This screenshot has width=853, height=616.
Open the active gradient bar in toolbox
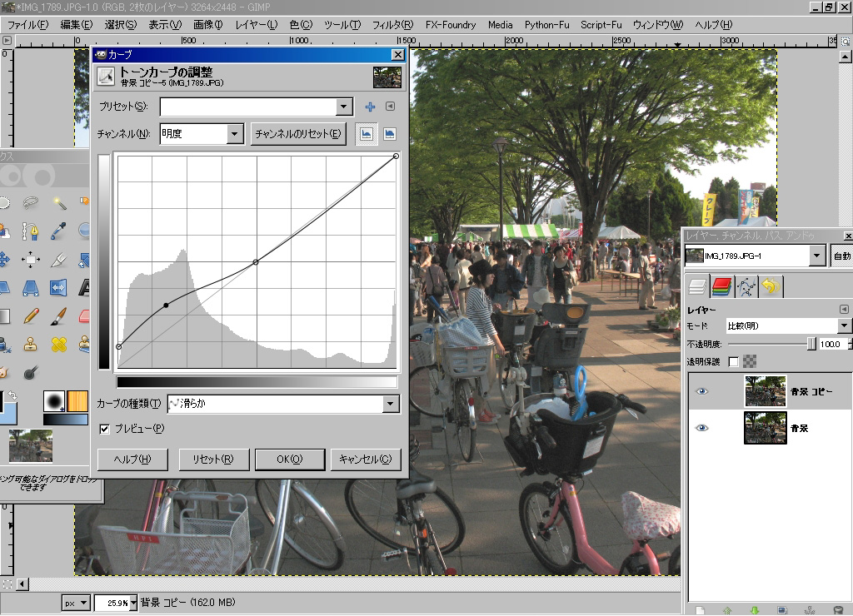66,420
